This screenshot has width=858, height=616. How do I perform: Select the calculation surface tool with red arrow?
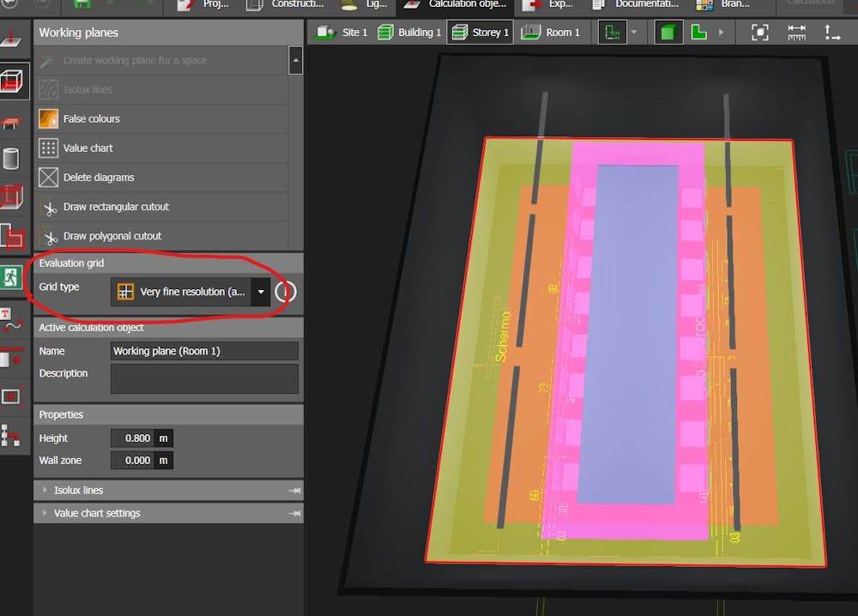[12, 40]
